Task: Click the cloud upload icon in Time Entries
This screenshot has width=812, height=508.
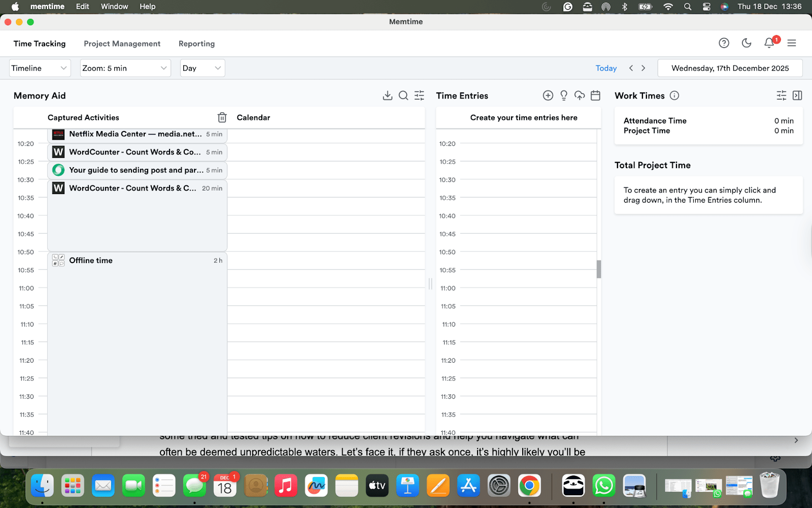Action: (x=580, y=96)
